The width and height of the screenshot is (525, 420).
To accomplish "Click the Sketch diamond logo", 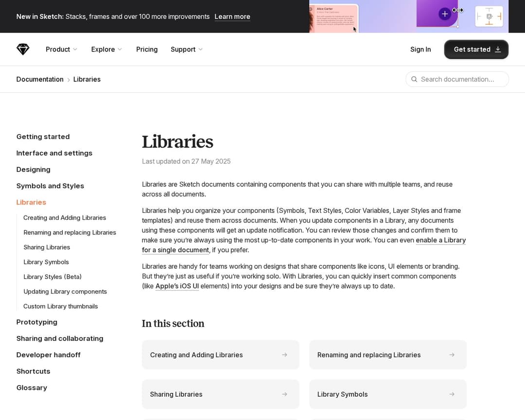I will coord(23,49).
